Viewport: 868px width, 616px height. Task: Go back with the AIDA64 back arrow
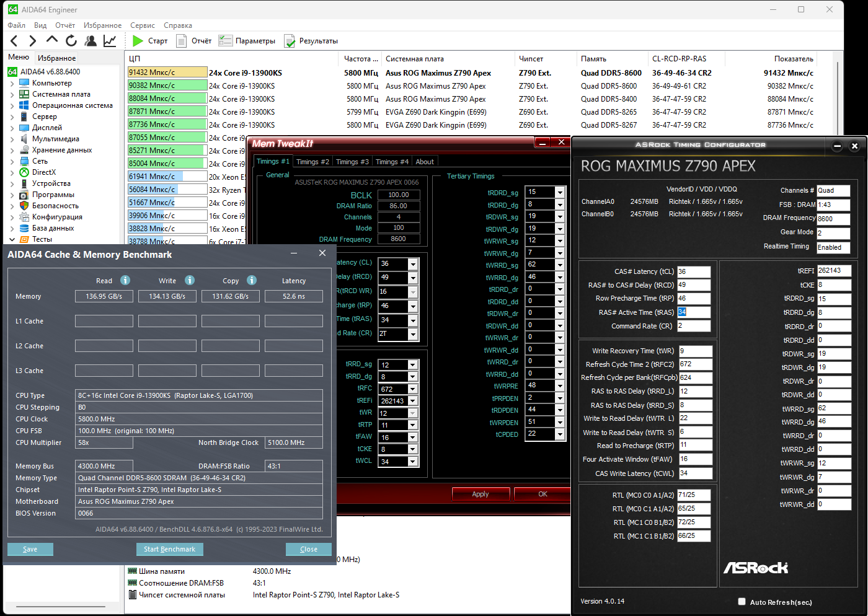pyautogui.click(x=14, y=41)
